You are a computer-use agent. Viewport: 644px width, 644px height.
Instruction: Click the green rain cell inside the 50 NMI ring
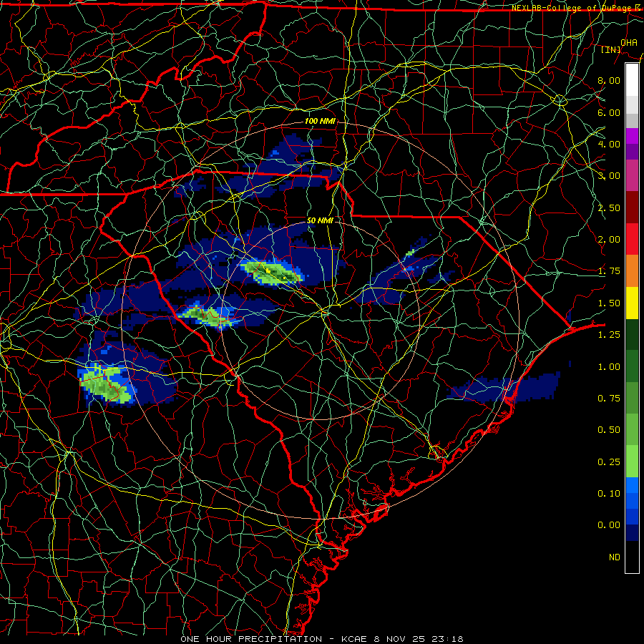[x=272, y=273]
